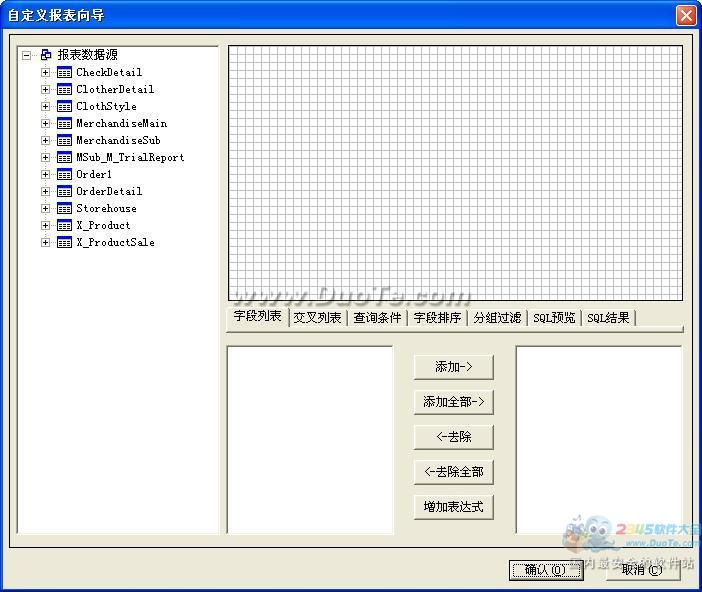Image resolution: width=702 pixels, height=592 pixels.
Task: Expand the OrderDetail table node
Action: 45,191
